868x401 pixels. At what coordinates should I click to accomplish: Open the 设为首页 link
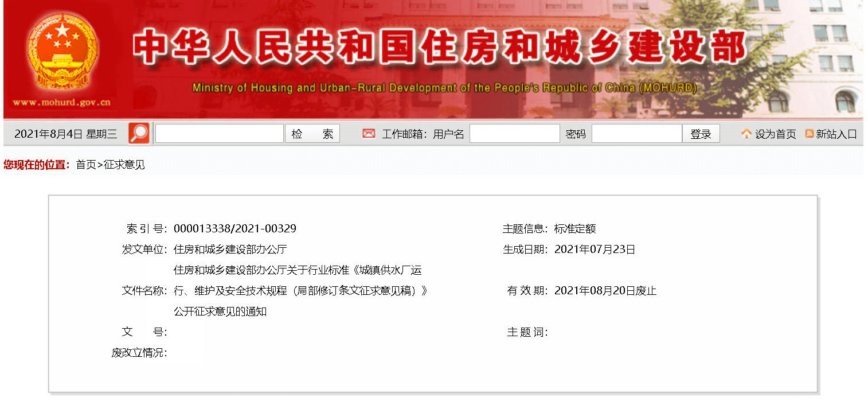point(775,134)
